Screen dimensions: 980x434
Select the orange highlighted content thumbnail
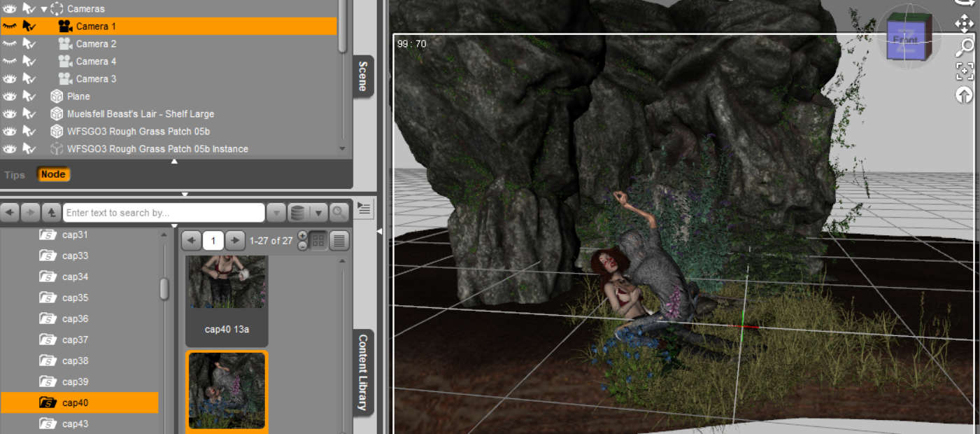tap(227, 391)
